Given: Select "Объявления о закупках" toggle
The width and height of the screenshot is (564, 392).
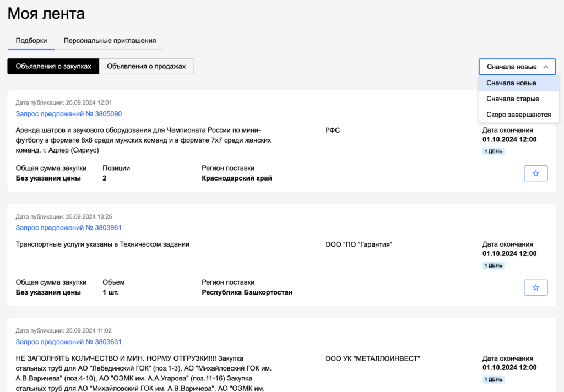Looking at the screenshot, I should click(x=53, y=67).
